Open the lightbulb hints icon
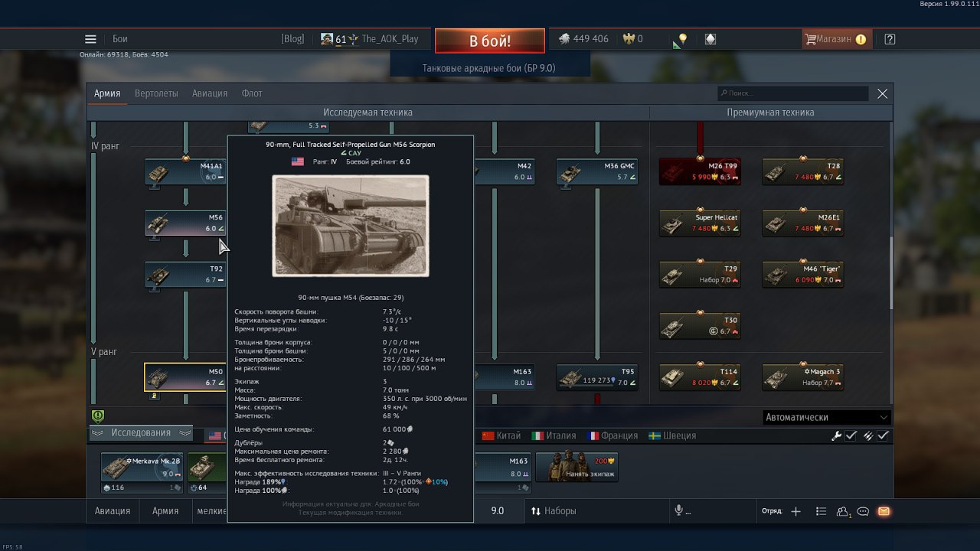The image size is (980, 551). pos(682,39)
